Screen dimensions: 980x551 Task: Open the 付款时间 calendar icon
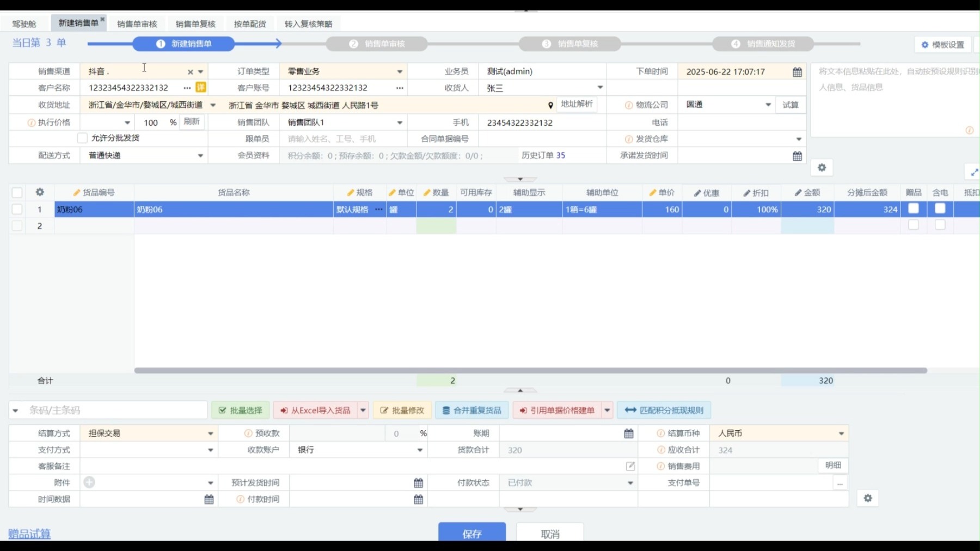418,499
